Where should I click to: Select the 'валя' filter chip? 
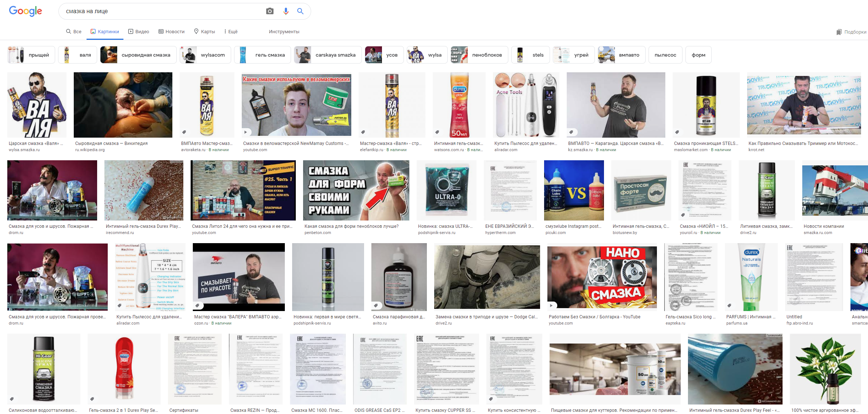tap(77, 55)
